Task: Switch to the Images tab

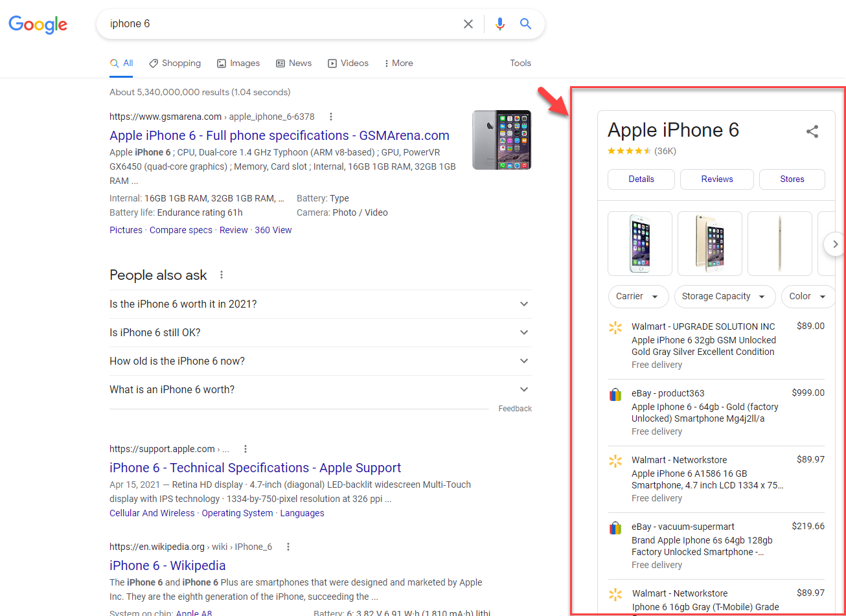Action: click(238, 63)
